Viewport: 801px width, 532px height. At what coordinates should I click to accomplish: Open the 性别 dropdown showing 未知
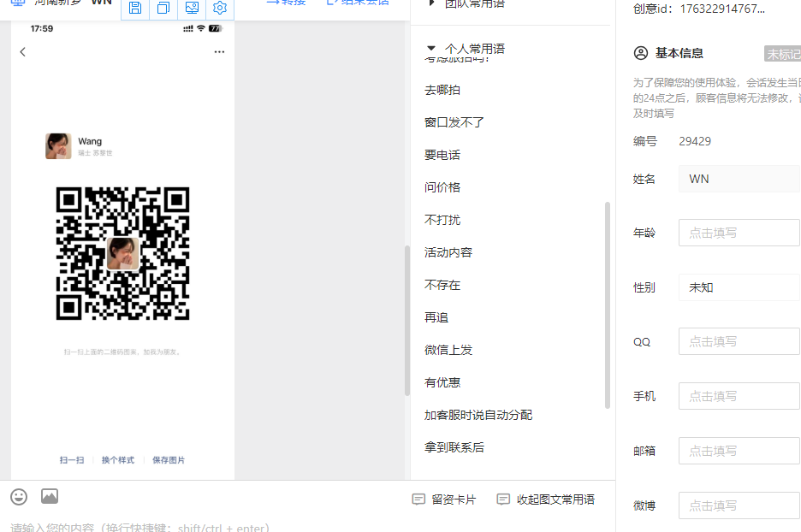point(739,287)
